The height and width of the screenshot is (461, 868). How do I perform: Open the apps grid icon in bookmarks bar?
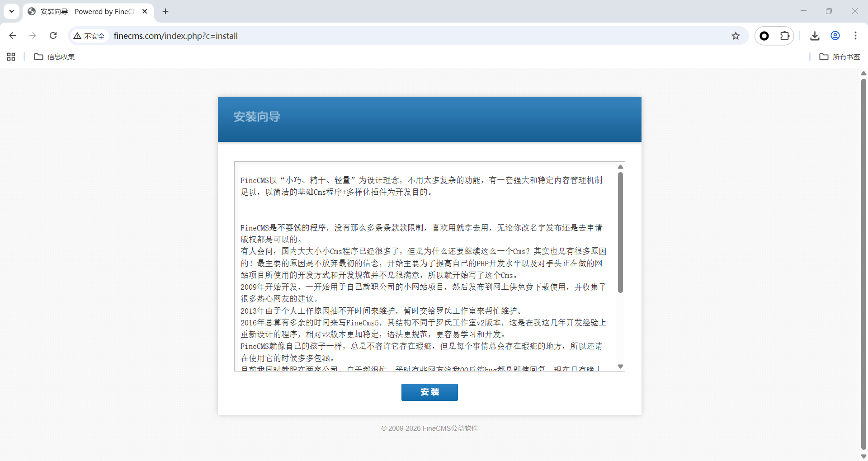coord(11,56)
